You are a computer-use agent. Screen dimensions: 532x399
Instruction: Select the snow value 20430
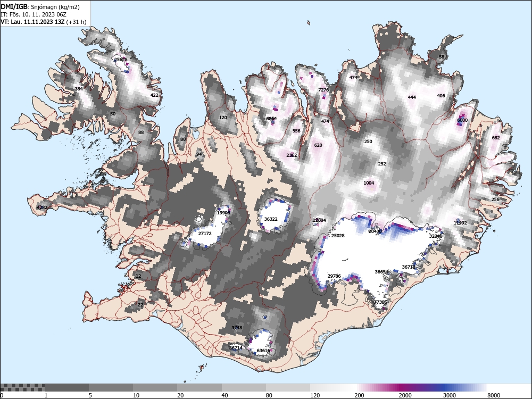pyautogui.click(x=375, y=231)
